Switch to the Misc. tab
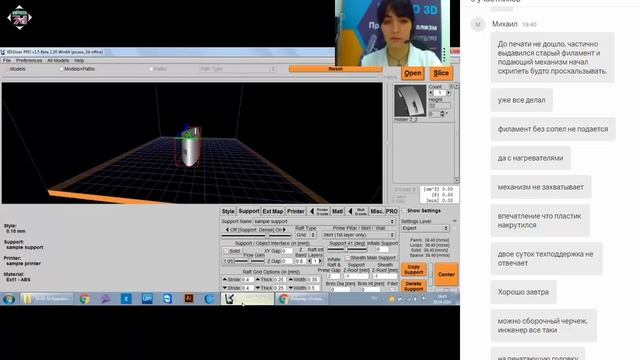Viewport: 640px width, 360px height. (376, 211)
